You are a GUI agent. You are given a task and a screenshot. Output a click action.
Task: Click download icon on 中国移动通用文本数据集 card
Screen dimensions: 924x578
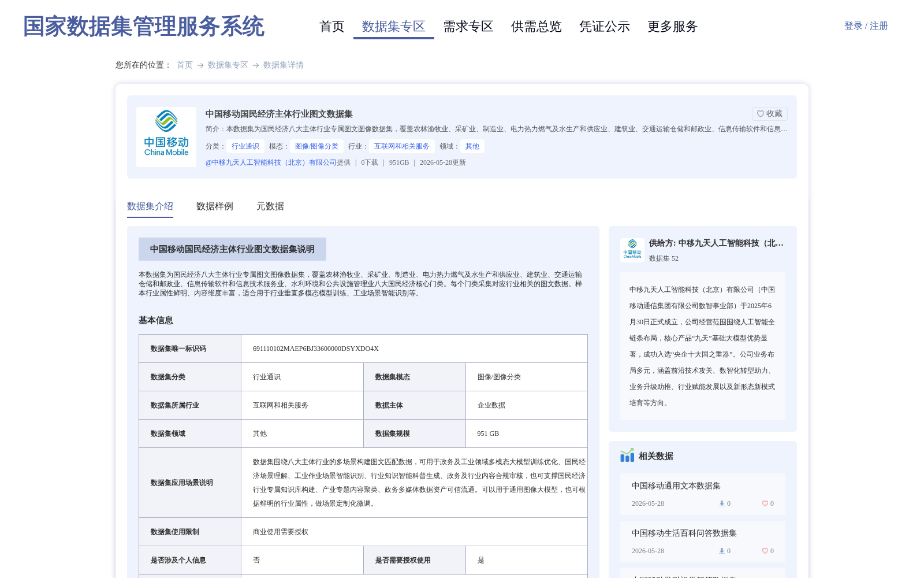tap(721, 503)
